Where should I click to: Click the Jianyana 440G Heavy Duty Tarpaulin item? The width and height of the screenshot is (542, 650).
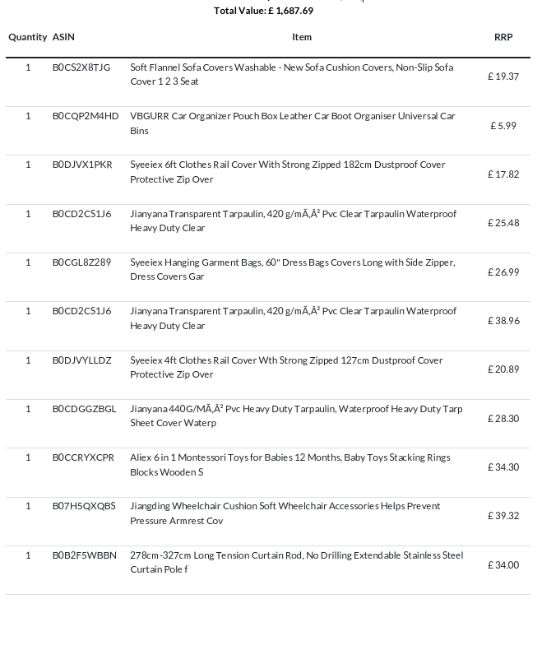pyautogui.click(x=296, y=416)
